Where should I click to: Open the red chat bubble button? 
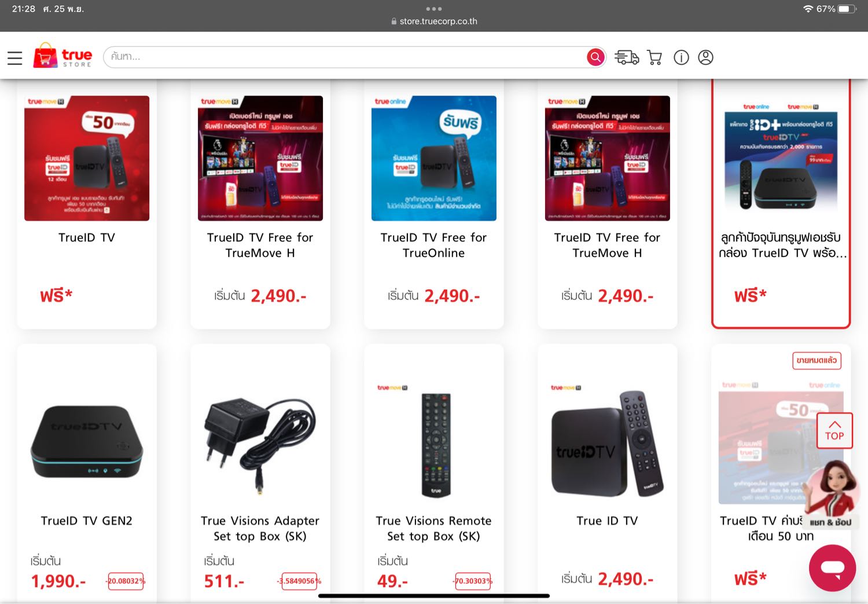coord(832,568)
